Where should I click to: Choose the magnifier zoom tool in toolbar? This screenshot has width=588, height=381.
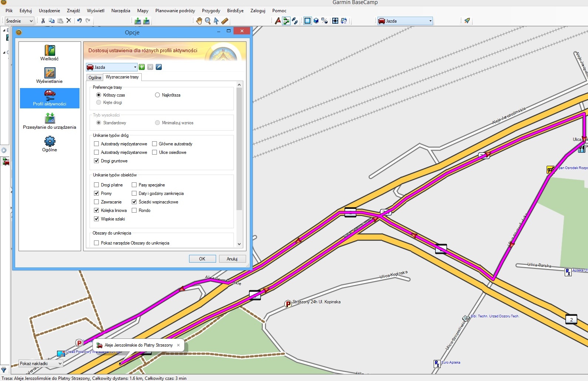(x=208, y=21)
